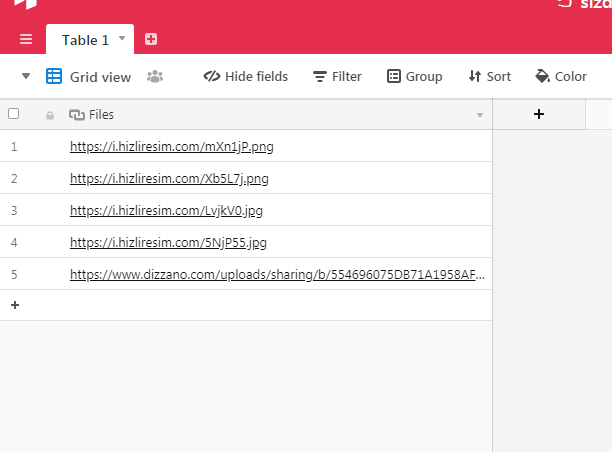The width and height of the screenshot is (612, 452).
Task: Open the mXn1jP.png link
Action: click(x=171, y=146)
